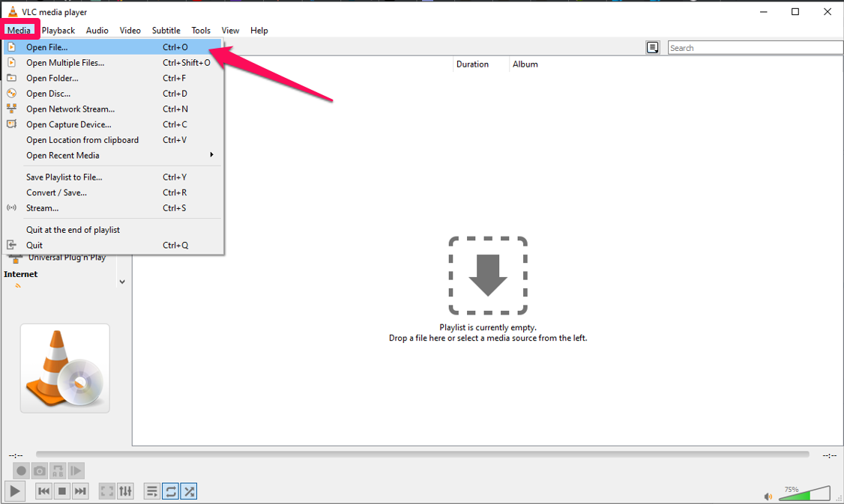Click the Record button
This screenshot has height=504, width=844.
[x=21, y=471]
